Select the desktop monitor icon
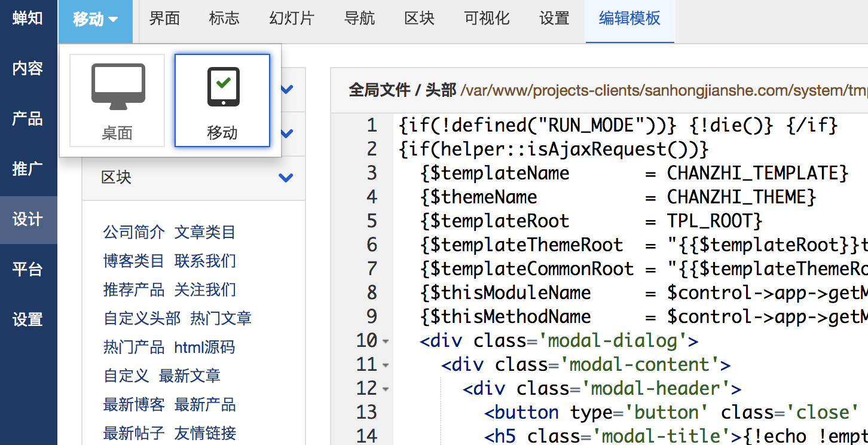The width and height of the screenshot is (868, 445). click(x=118, y=87)
